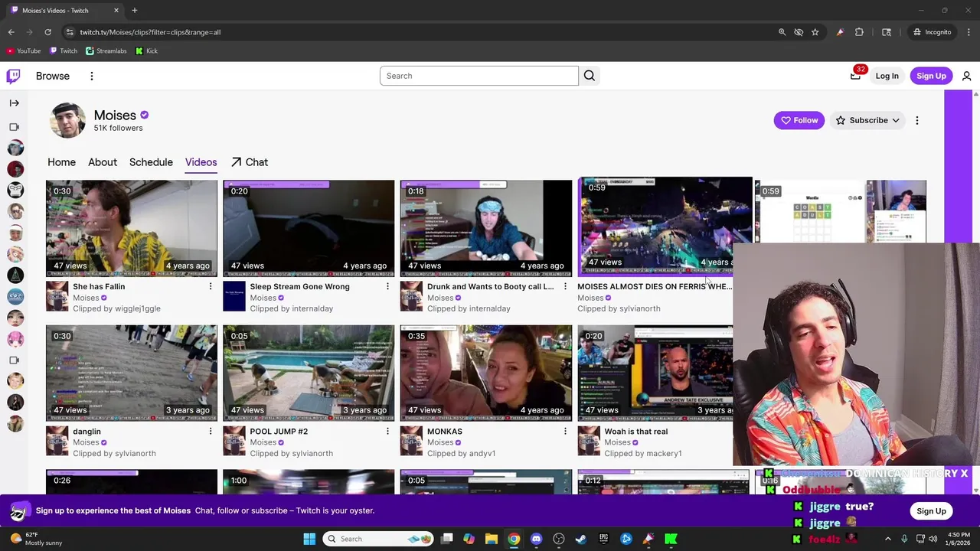Open options for Drunk and Wants to Booty clip
This screenshot has height=551, width=980.
pos(565,286)
